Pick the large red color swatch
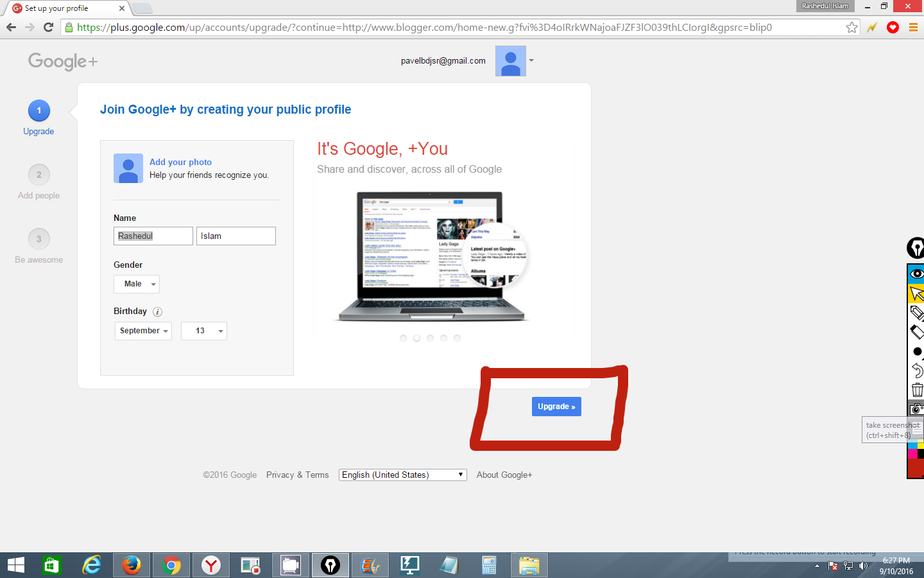Screen dimensions: 924x578 click(916, 468)
